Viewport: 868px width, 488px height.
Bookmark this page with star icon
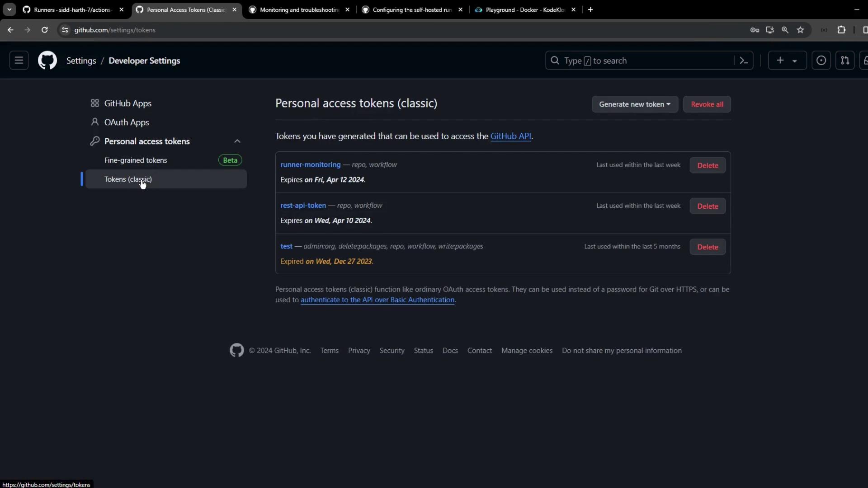800,30
